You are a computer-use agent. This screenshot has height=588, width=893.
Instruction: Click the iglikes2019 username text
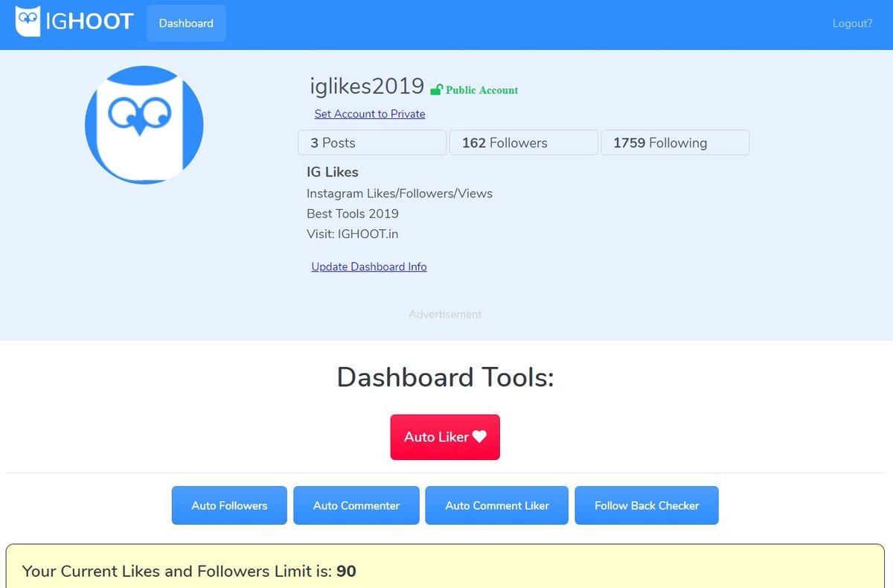367,86
